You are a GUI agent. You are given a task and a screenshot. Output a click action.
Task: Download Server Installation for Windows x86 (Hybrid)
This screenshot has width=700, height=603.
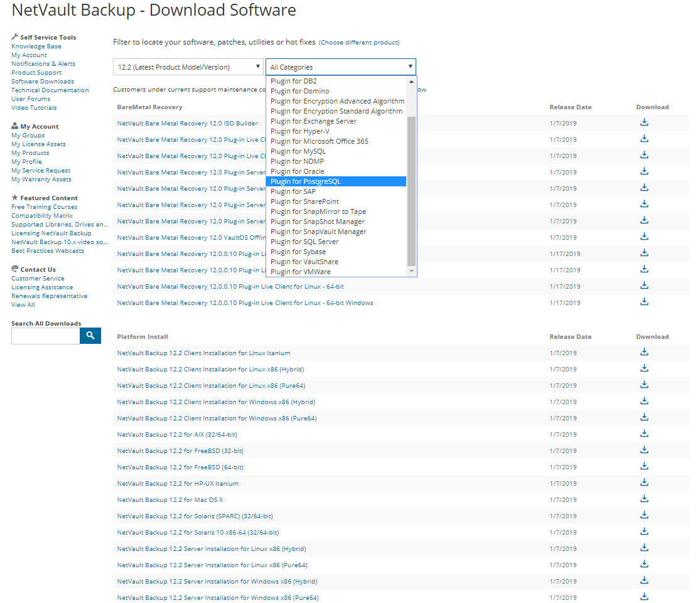tap(644, 580)
